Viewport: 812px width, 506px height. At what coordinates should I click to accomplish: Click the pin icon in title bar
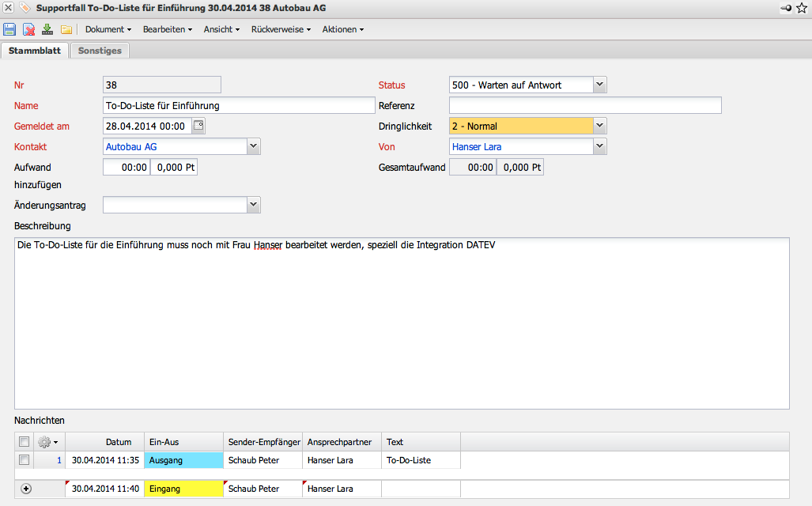coord(785,8)
